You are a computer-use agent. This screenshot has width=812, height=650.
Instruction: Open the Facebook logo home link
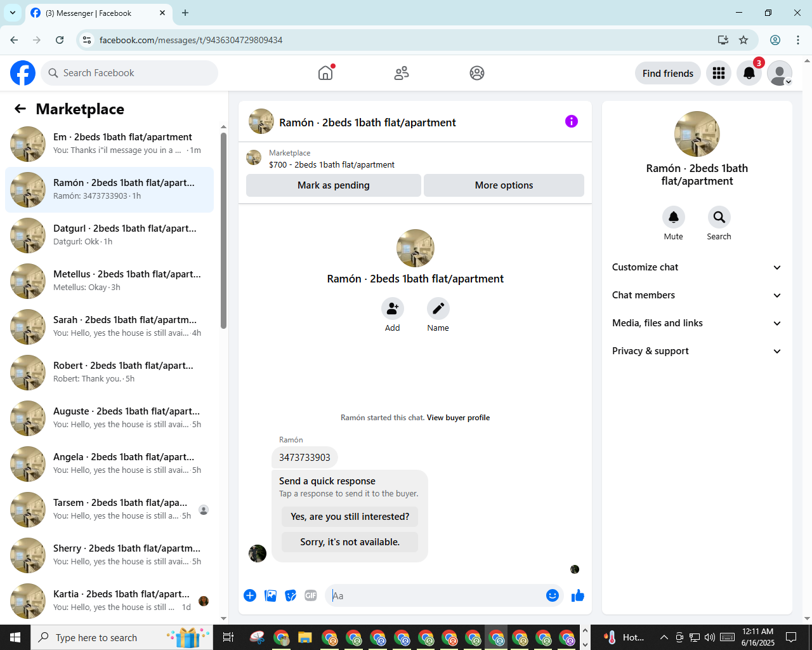point(23,73)
